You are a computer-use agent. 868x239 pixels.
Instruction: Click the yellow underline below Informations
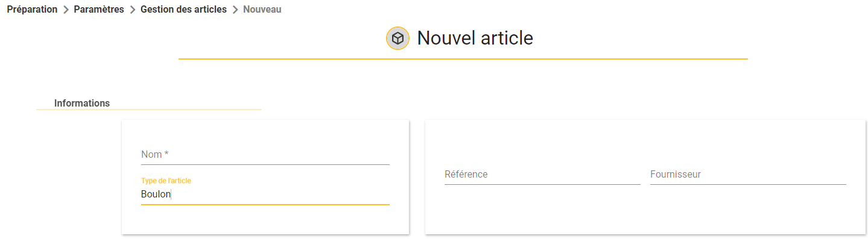point(149,110)
